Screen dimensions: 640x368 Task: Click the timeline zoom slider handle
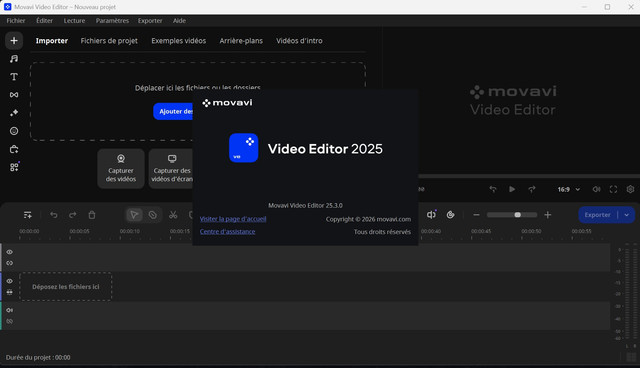(x=518, y=215)
